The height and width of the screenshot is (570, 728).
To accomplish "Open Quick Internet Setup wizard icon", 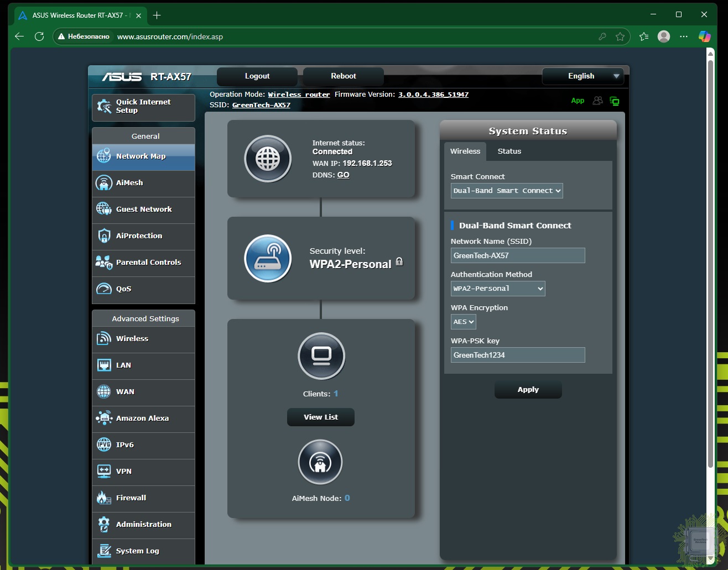I will click(104, 106).
